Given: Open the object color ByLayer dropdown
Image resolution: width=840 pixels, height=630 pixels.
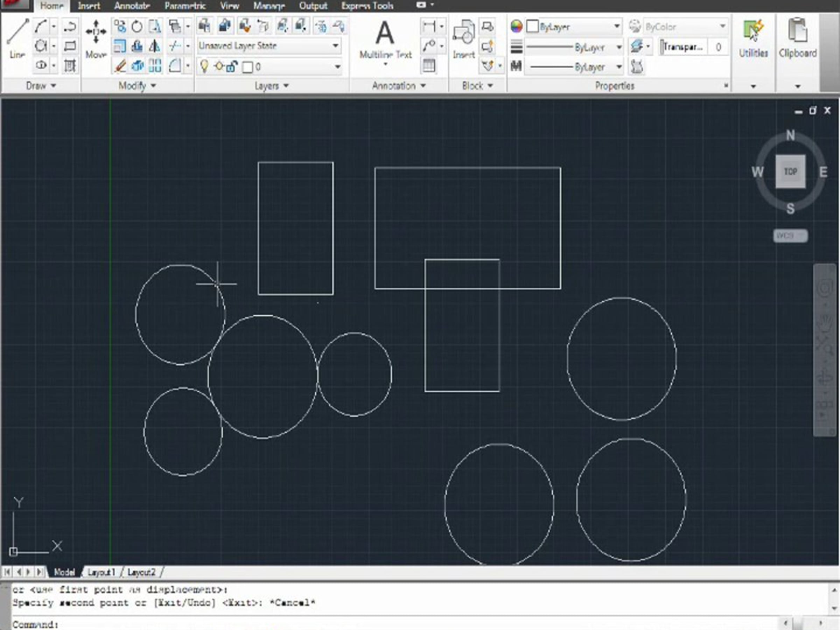Looking at the screenshot, I should (x=617, y=27).
